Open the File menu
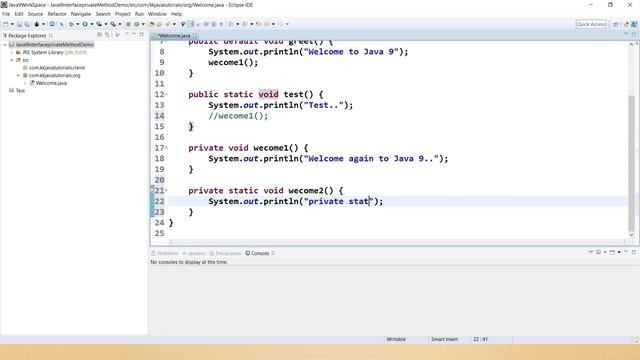Viewport: 640px width, 360px height. pos(6,14)
